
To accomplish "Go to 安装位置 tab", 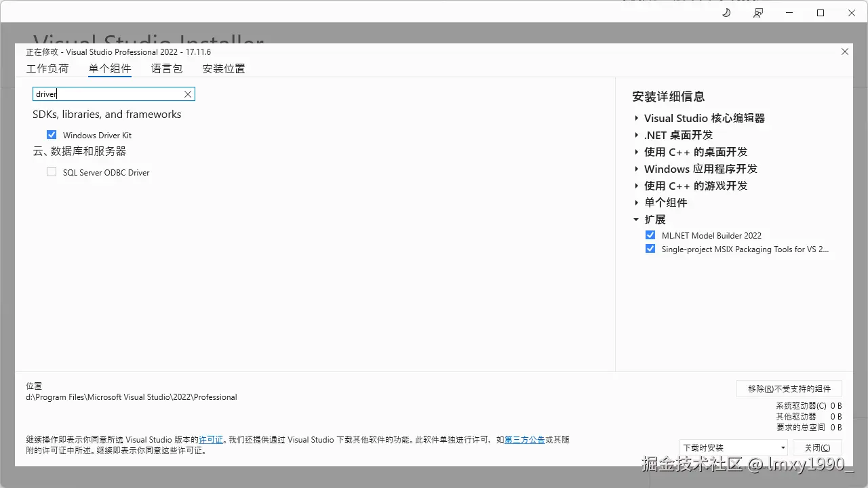I will pyautogui.click(x=224, y=68).
